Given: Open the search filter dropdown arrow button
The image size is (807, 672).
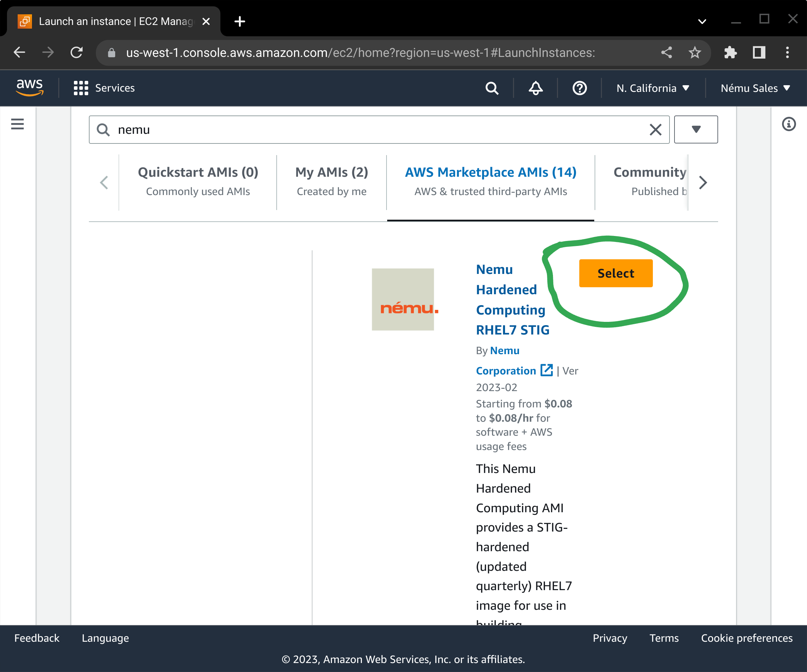Looking at the screenshot, I should coord(696,129).
